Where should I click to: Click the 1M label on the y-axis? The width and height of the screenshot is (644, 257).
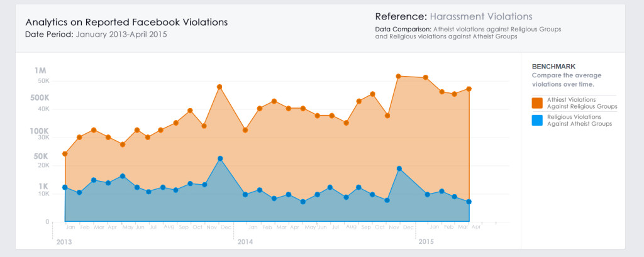41,70
